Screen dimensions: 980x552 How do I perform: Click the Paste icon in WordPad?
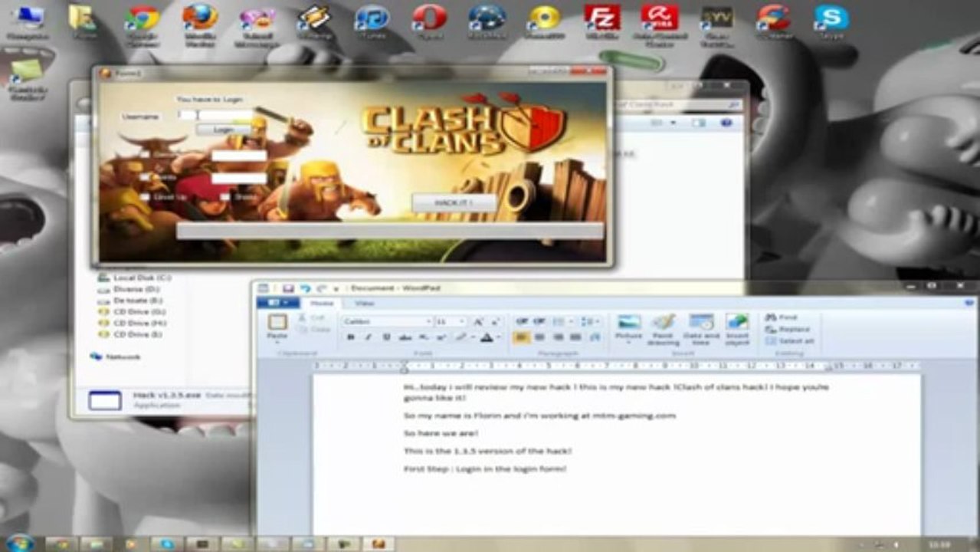[277, 322]
